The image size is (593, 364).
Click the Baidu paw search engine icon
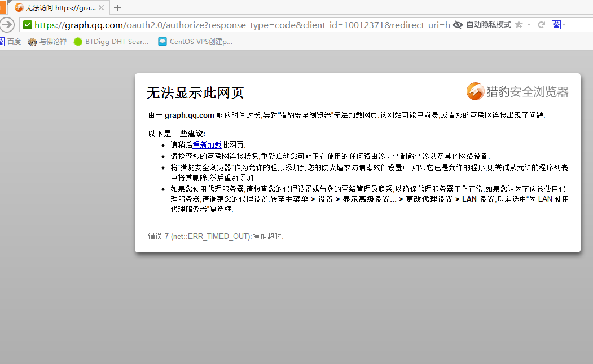[556, 25]
